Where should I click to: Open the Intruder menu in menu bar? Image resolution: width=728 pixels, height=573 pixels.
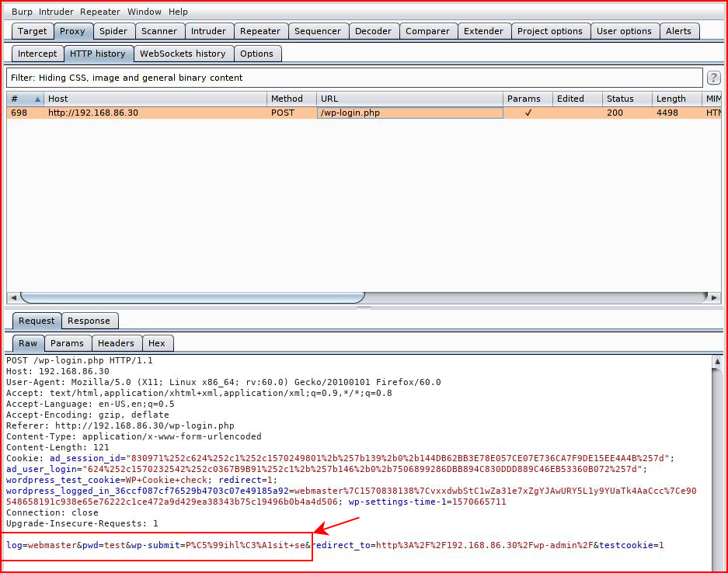(x=56, y=12)
